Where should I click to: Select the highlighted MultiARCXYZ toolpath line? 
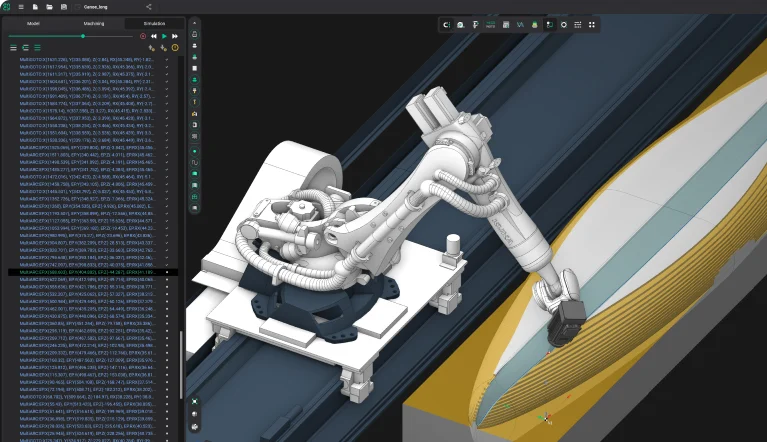point(85,272)
